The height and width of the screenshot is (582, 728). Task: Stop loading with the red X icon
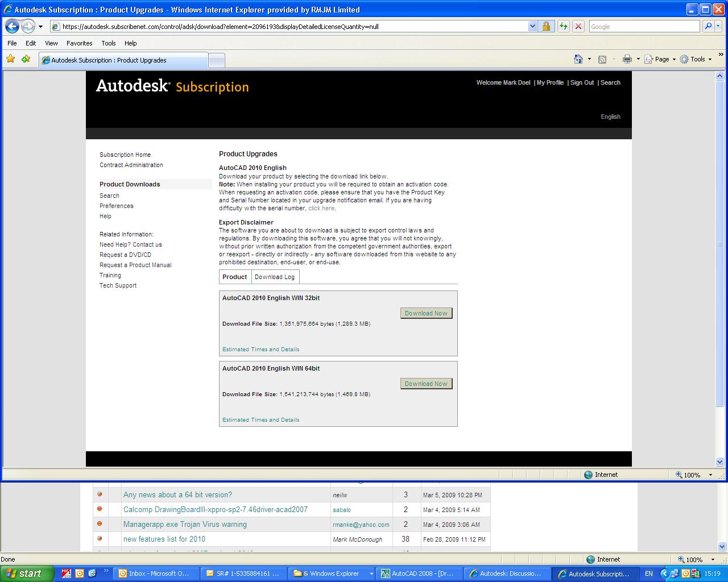(578, 26)
